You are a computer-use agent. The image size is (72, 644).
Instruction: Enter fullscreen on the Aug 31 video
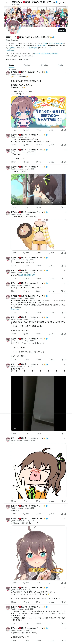coord(64,203)
